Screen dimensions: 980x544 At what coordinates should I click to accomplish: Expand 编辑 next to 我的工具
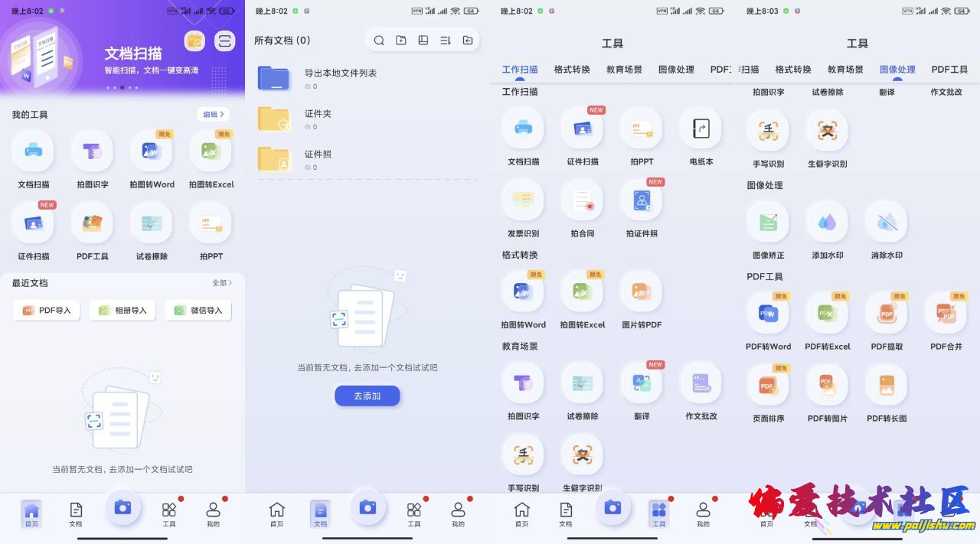213,115
